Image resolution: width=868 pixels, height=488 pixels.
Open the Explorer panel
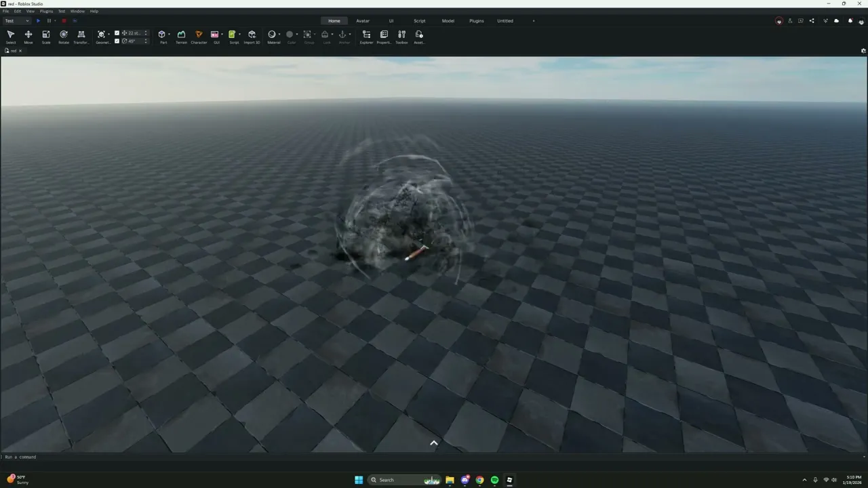366,37
